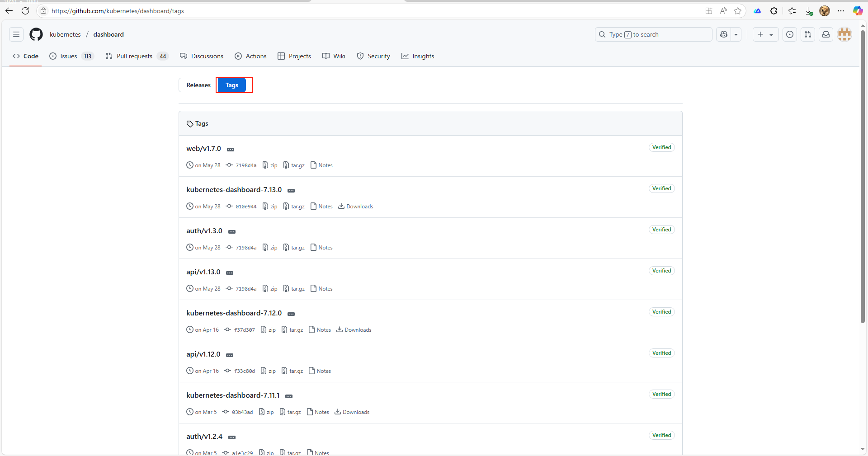Screen dimensions: 868x456
Task: Open the hamburger navigation menu
Action: (x=16, y=34)
